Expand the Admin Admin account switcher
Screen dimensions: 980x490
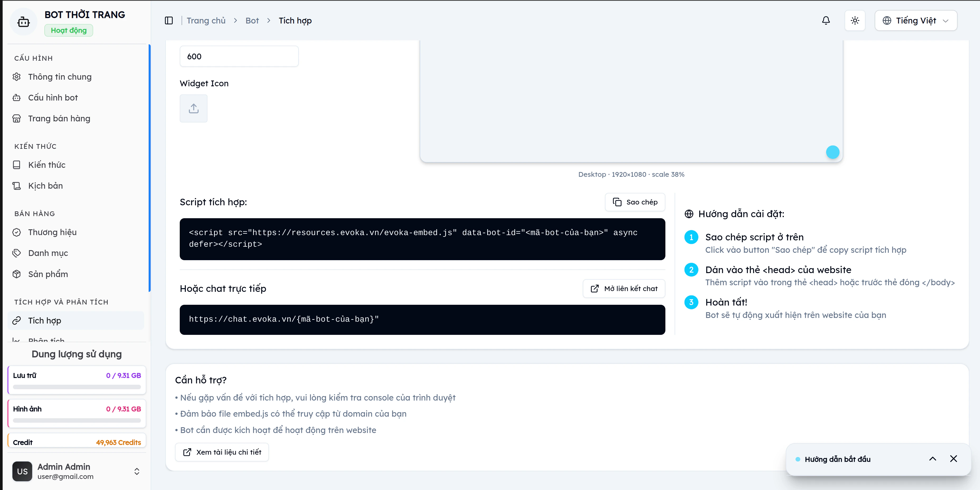click(x=136, y=471)
